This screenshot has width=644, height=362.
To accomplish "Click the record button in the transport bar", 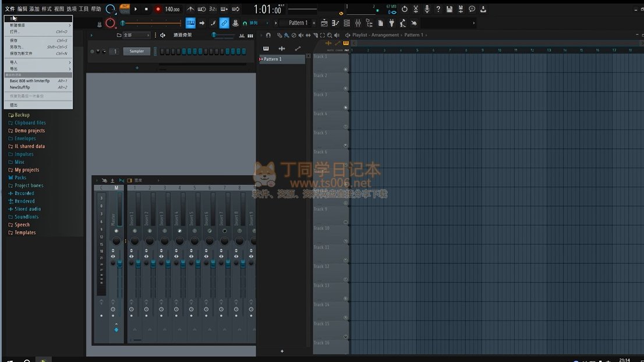I will pos(157,9).
